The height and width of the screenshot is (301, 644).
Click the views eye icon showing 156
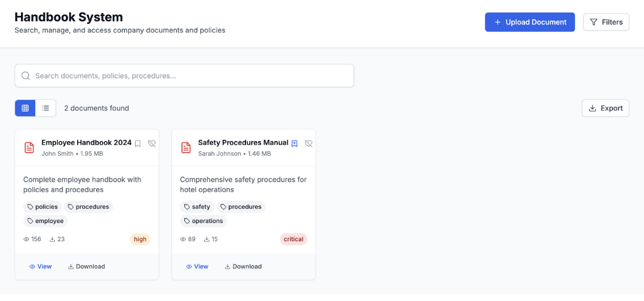click(x=26, y=239)
